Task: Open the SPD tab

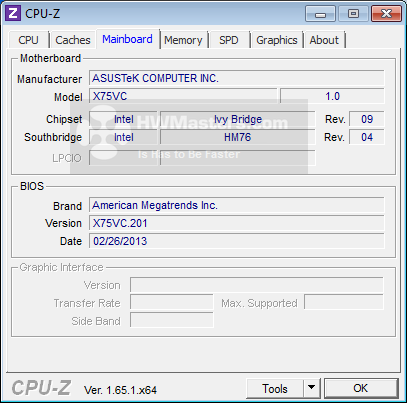Action: tap(229, 40)
